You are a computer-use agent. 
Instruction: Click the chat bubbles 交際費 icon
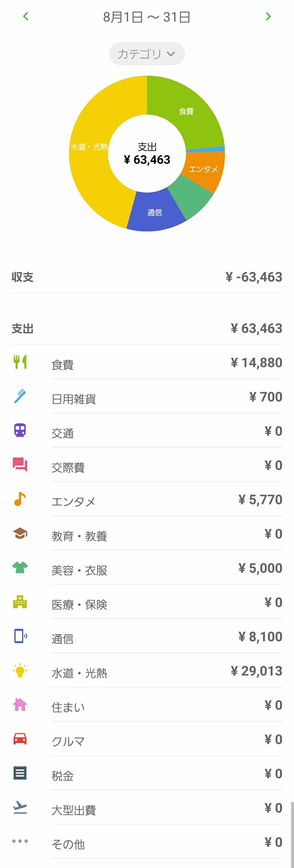coord(20,465)
